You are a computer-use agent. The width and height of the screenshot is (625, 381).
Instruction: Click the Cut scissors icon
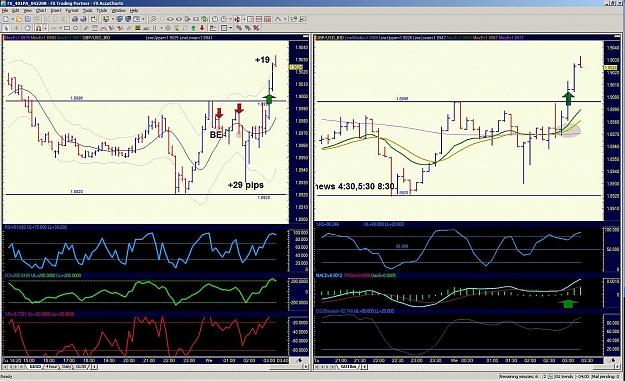coord(47,19)
